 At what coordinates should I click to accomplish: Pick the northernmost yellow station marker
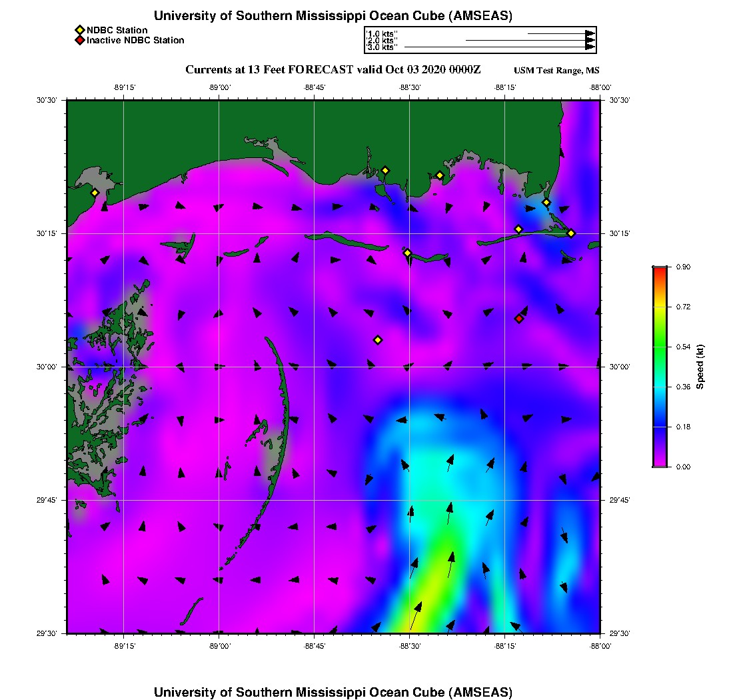(x=385, y=170)
